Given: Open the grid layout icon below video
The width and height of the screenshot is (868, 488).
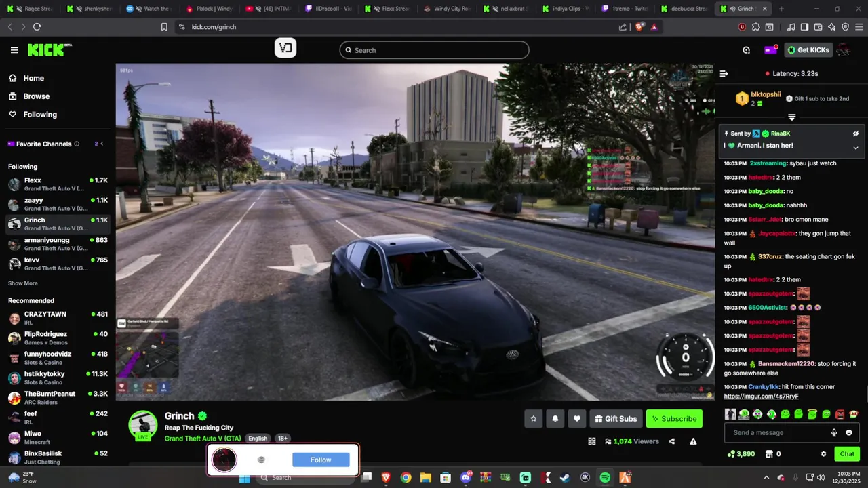Looking at the screenshot, I should click(592, 441).
